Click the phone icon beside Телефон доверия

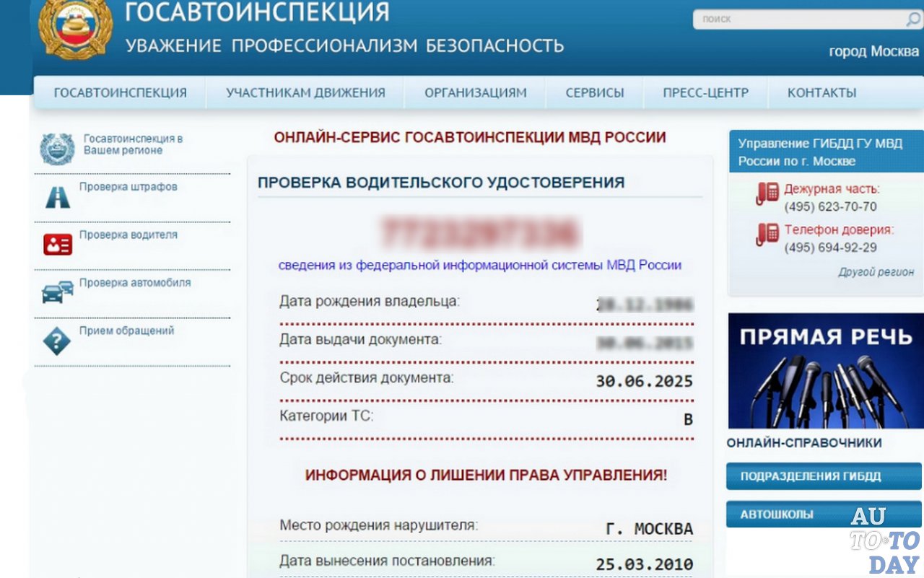tap(767, 235)
